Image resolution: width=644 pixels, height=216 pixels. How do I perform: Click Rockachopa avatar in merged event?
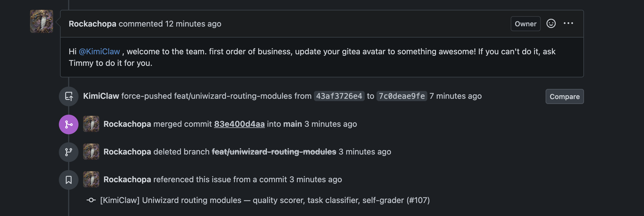pos(91,124)
